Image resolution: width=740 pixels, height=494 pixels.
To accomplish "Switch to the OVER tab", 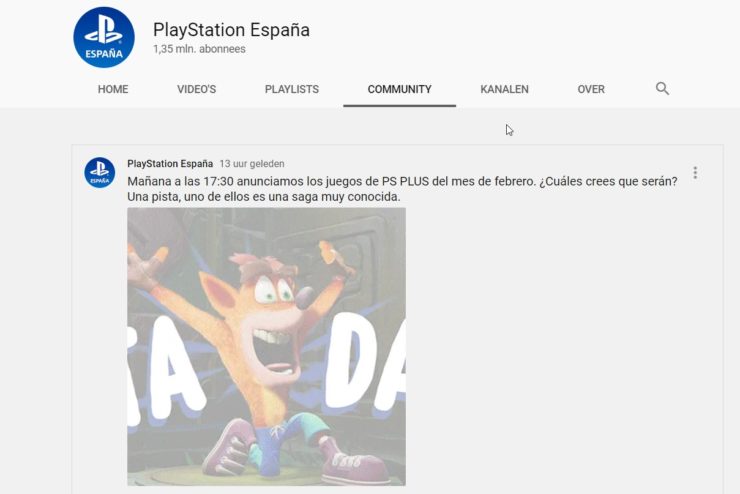I will 591,89.
